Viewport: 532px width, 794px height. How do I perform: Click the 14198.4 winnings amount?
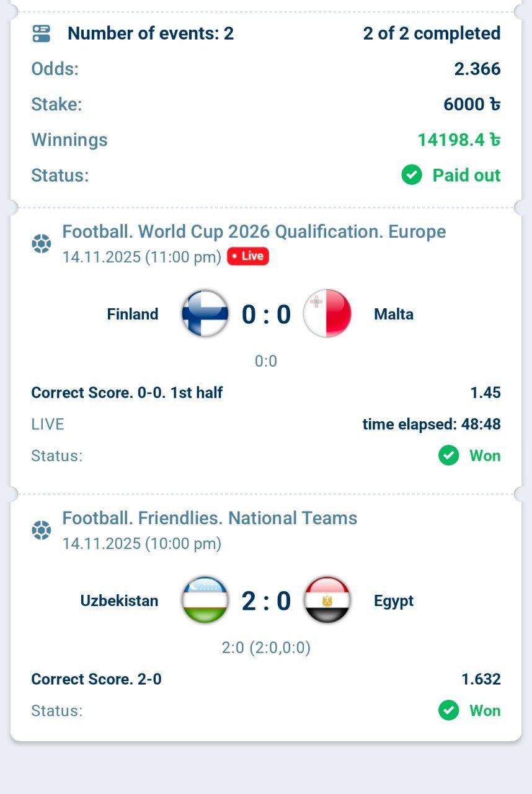tap(458, 140)
